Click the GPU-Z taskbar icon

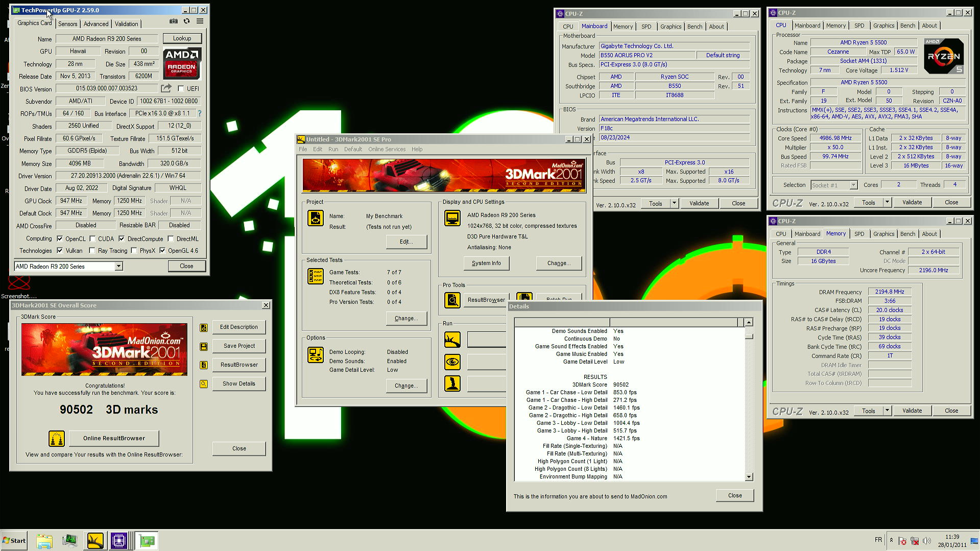[x=148, y=541]
